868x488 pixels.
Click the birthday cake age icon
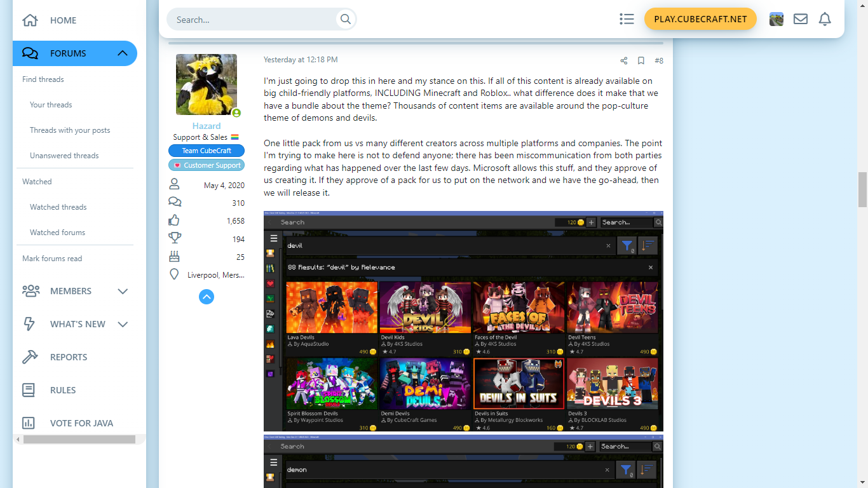coord(174,257)
